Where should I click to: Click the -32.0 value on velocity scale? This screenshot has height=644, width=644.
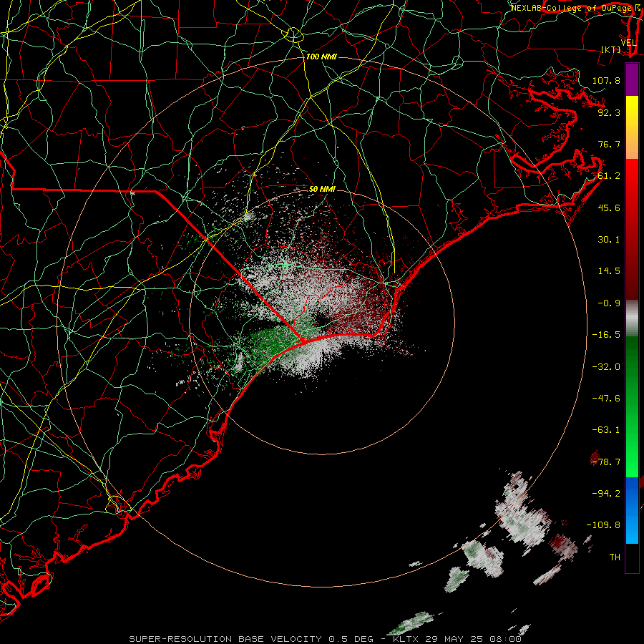(x=606, y=367)
